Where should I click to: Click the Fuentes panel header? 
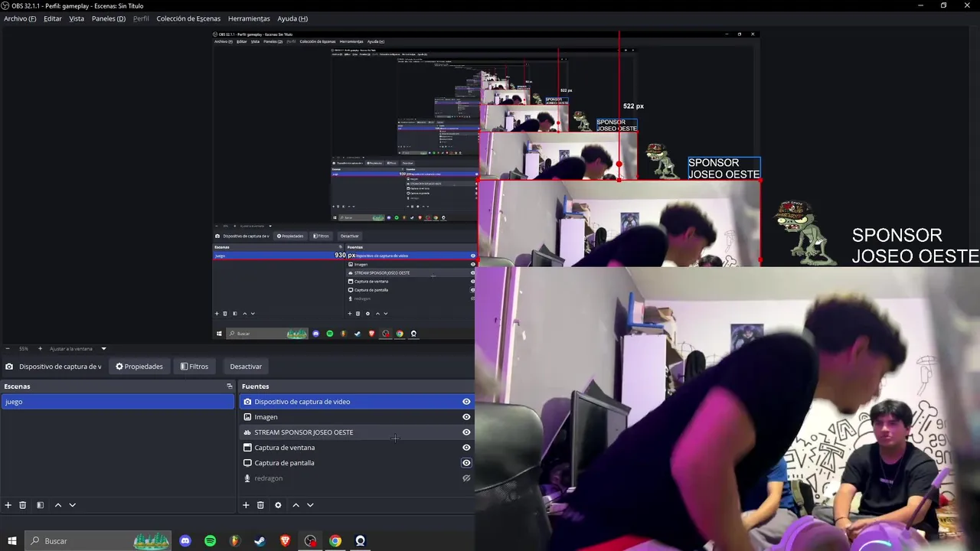pos(356,386)
